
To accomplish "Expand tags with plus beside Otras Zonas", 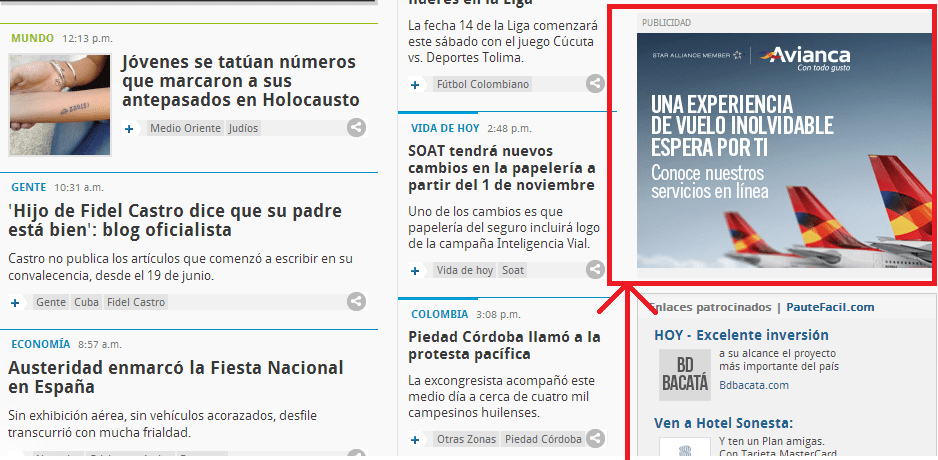I will (415, 439).
